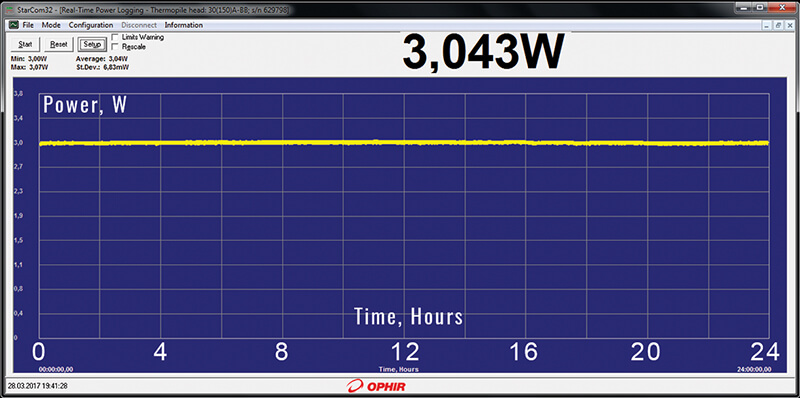Restore the inner logging document window

point(778,24)
